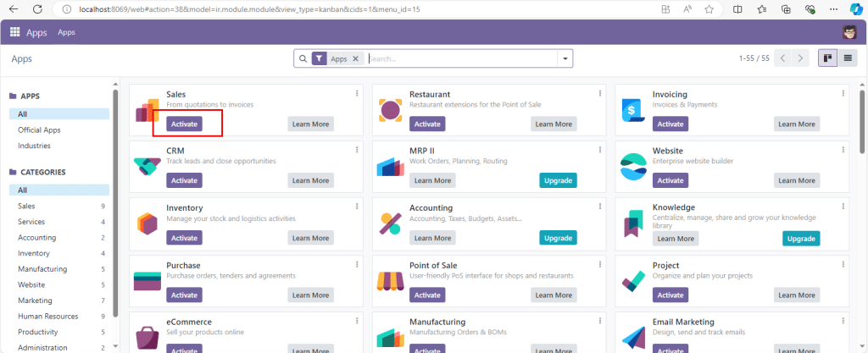Click the Accounting app icon
Screen dimensions: 868x353
pyautogui.click(x=390, y=223)
